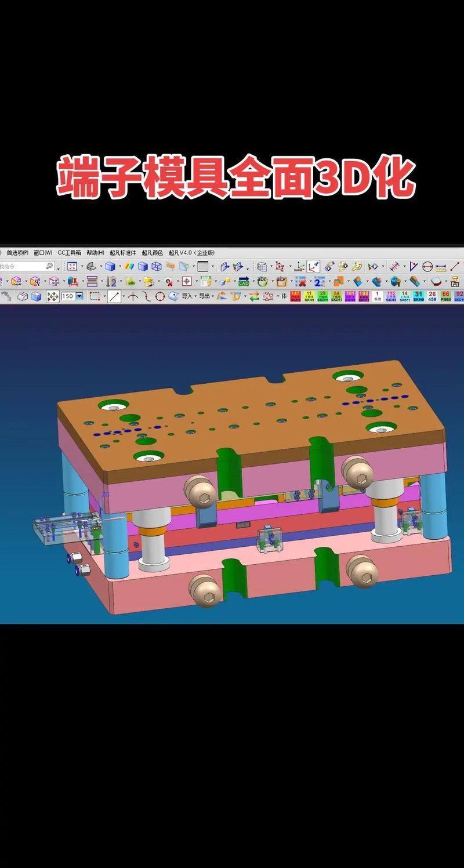Click the 导入 import button

click(187, 296)
